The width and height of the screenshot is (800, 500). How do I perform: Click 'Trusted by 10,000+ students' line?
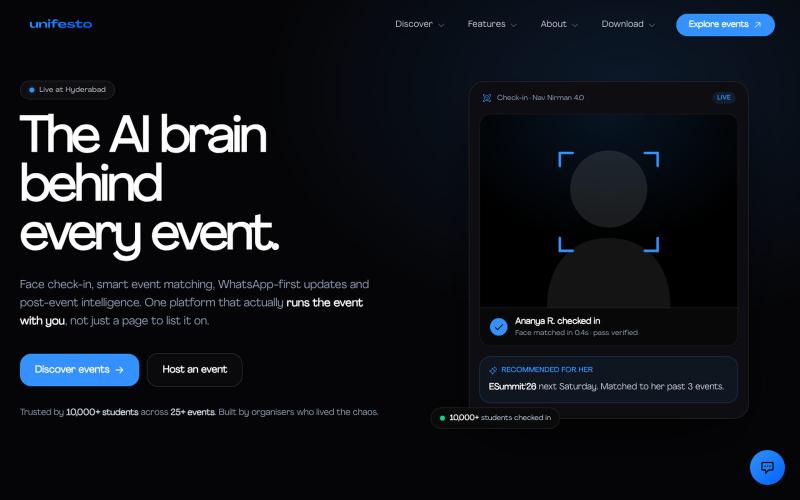pos(199,412)
